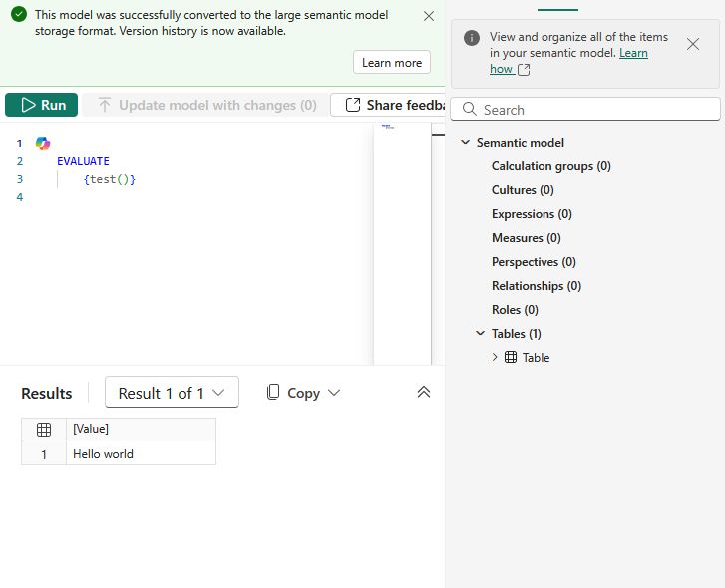This screenshot has width=725, height=588.
Task: Click Learn more in the banner
Action: click(392, 63)
